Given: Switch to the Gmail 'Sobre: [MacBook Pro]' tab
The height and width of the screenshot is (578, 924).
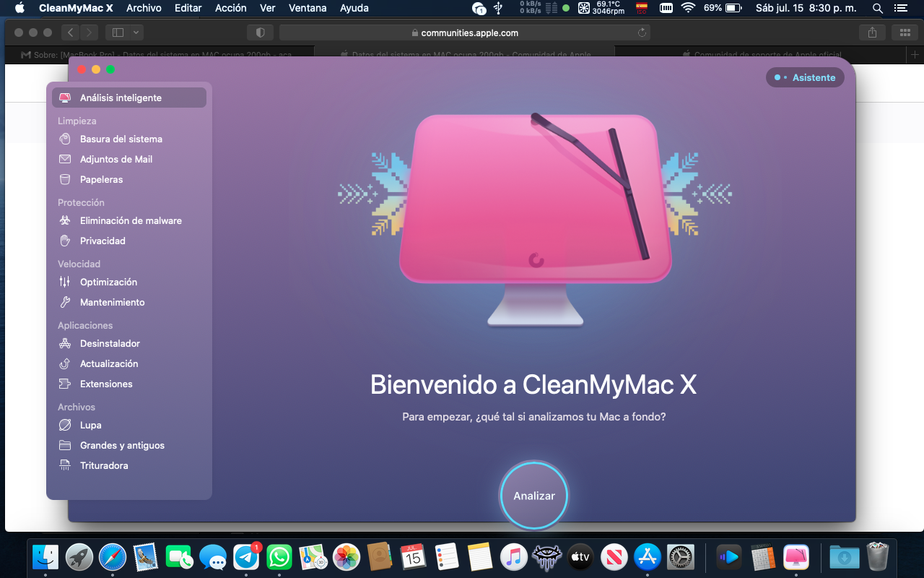Looking at the screenshot, I should point(160,54).
